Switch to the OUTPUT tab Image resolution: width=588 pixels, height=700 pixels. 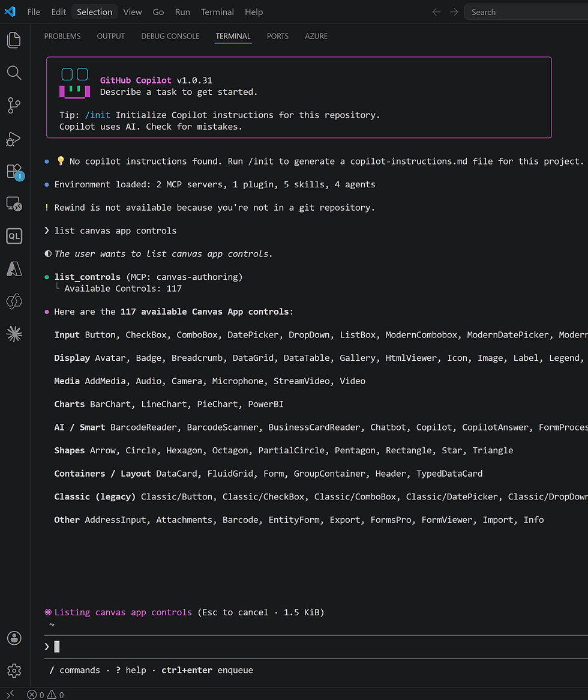point(110,36)
